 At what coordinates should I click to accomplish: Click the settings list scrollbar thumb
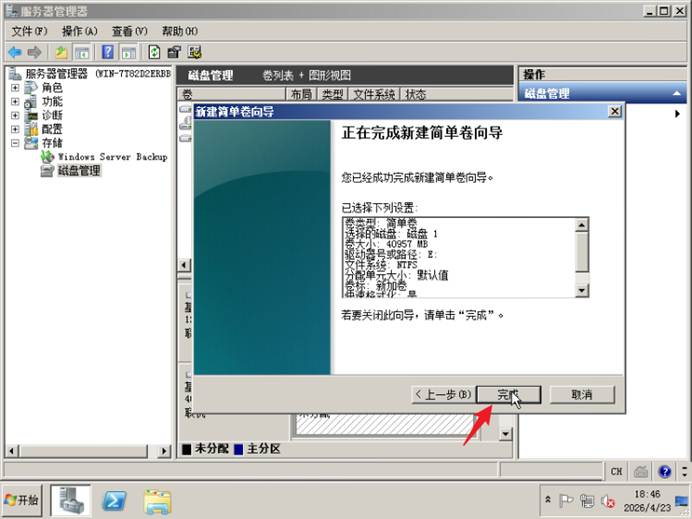(582, 252)
